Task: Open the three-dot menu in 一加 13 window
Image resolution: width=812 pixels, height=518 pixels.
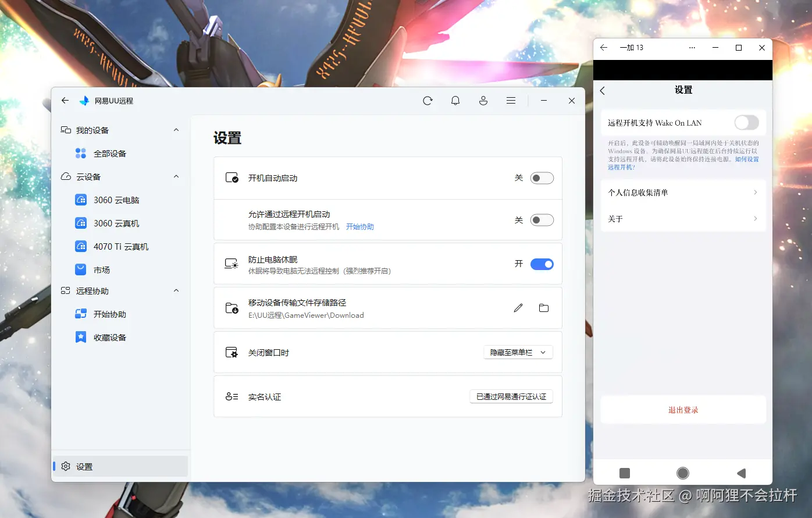Action: 692,48
